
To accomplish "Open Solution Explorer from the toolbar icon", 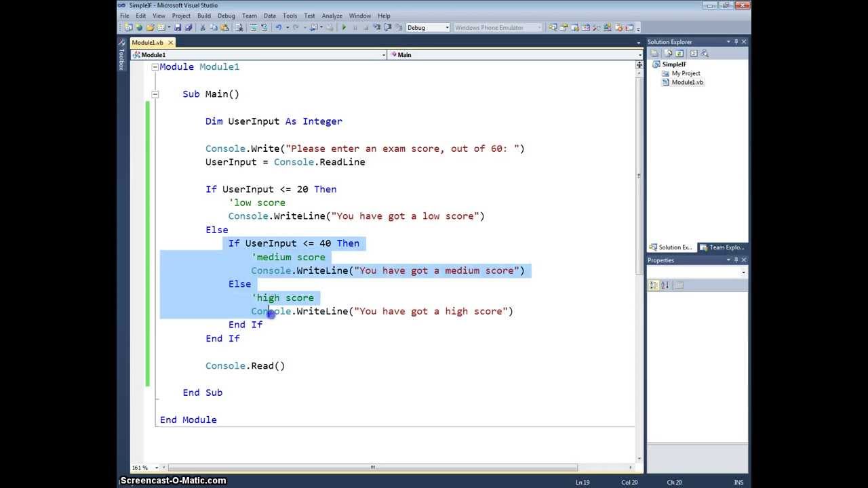I will [x=553, y=28].
